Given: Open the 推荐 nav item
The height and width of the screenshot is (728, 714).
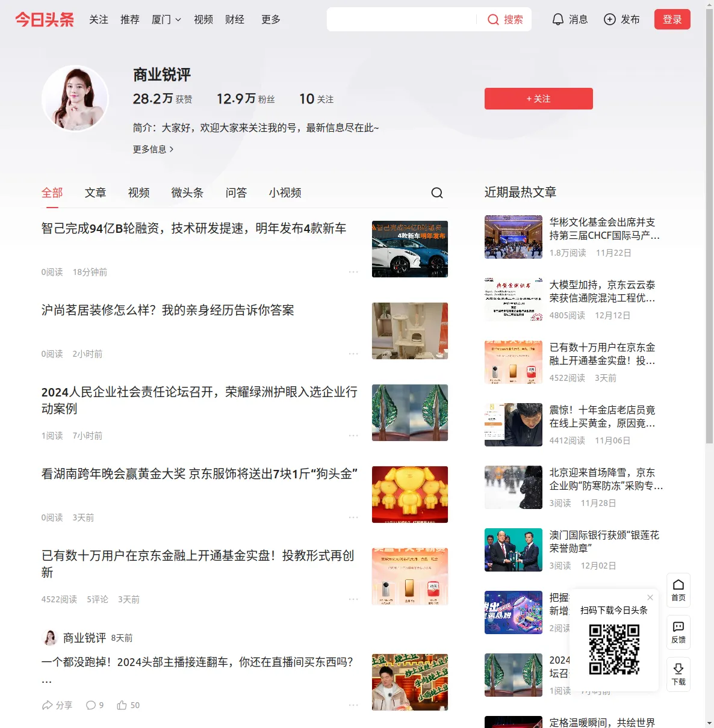Looking at the screenshot, I should coord(130,20).
